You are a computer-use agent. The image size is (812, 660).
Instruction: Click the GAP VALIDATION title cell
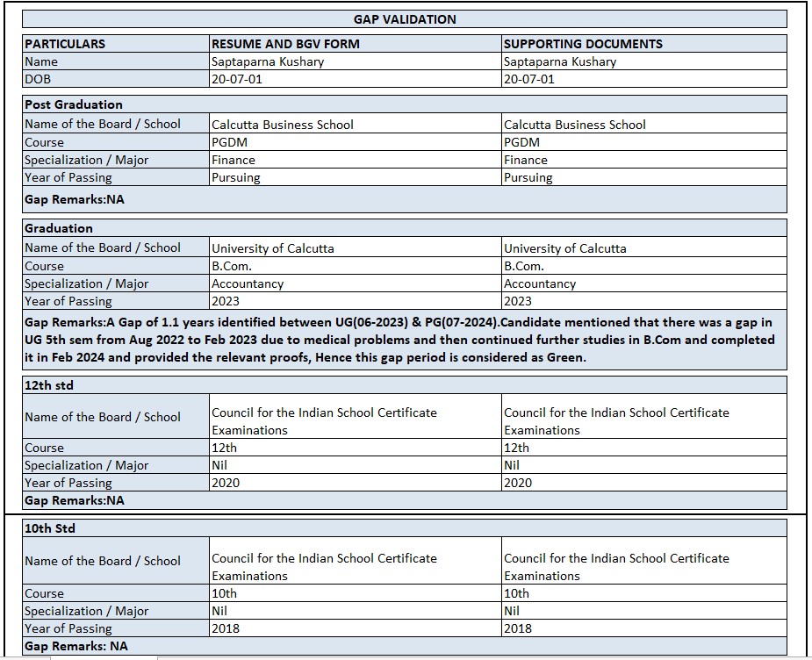405,19
